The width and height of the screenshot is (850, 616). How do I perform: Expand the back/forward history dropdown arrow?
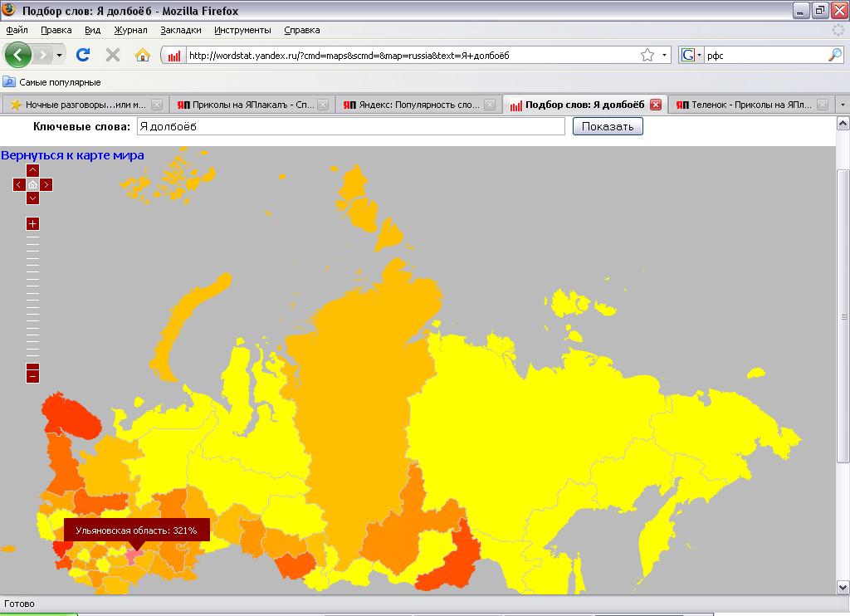(x=59, y=55)
